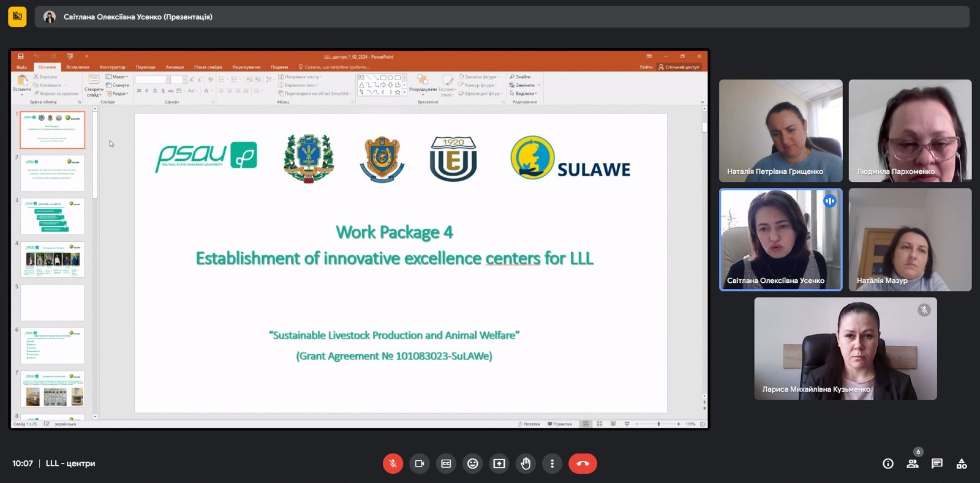Leave the call with red hang-up button
Screen dimensions: 980x483
pos(582,463)
